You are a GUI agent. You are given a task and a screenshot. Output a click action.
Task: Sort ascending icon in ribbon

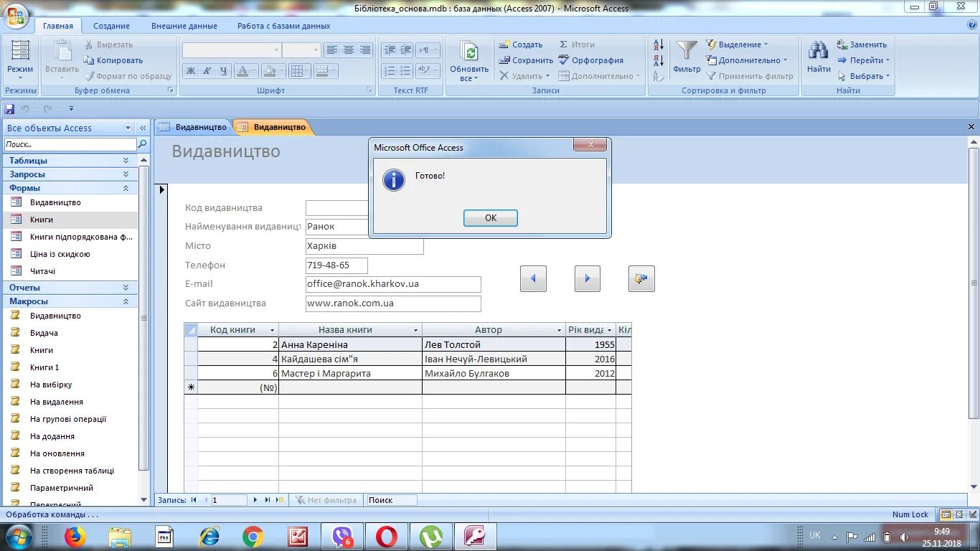pos(659,44)
